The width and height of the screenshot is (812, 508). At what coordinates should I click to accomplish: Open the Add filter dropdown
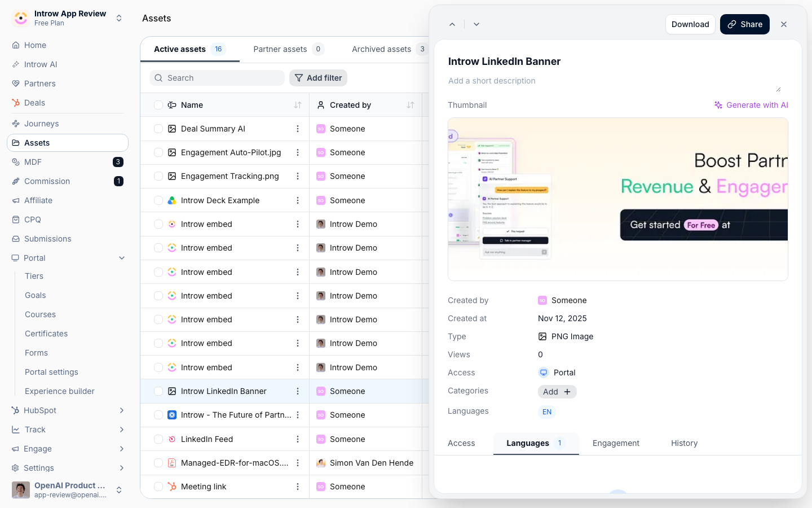point(318,78)
